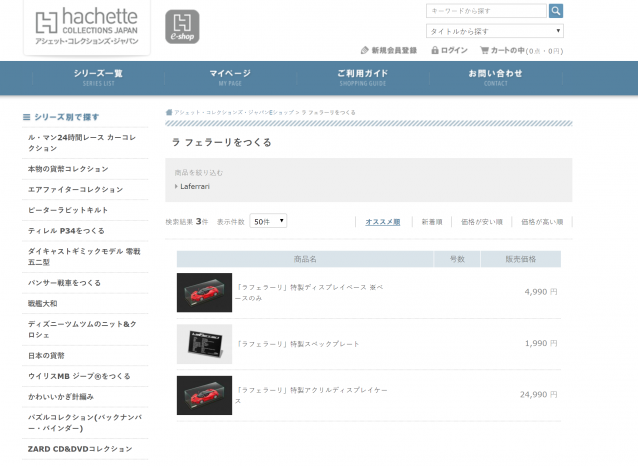
Task: Open 戦艦大和 series
Action: click(85, 304)
